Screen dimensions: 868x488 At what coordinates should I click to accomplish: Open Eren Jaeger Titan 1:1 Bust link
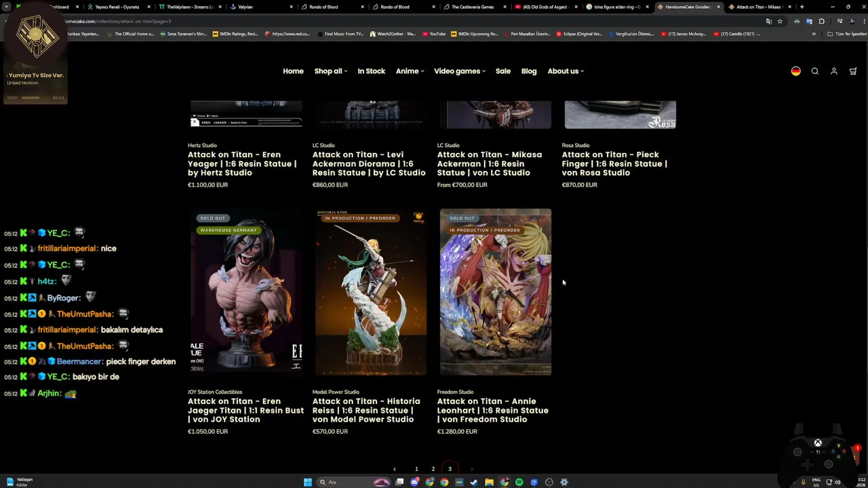(x=245, y=410)
